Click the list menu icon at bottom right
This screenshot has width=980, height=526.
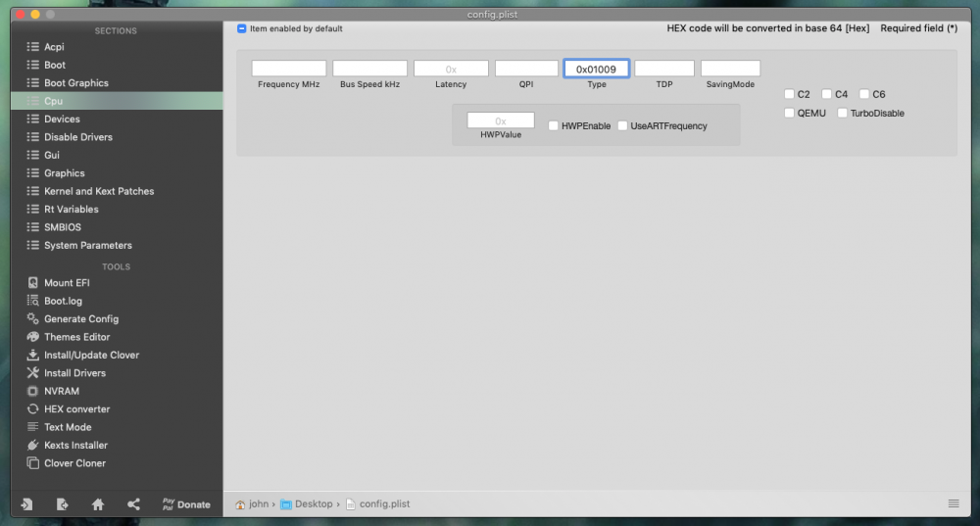pyautogui.click(x=954, y=503)
